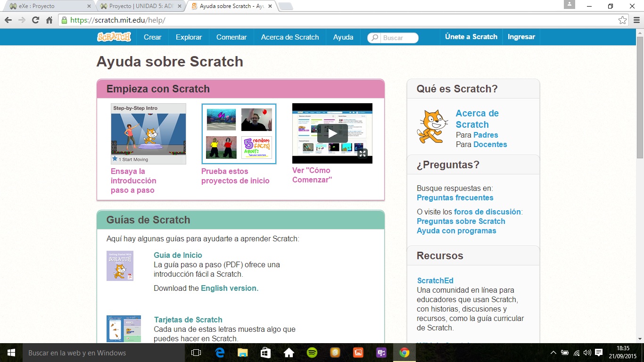Open Spotify from the taskbar
644x362 pixels.
(312, 353)
